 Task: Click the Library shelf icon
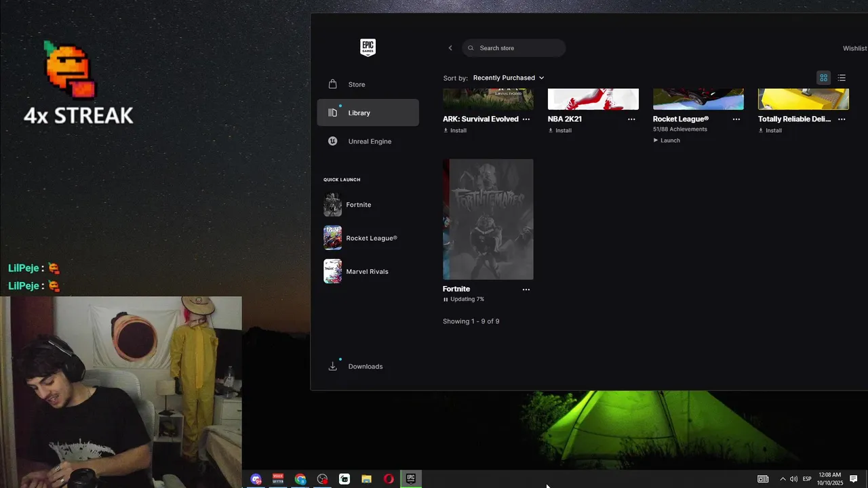click(x=332, y=113)
